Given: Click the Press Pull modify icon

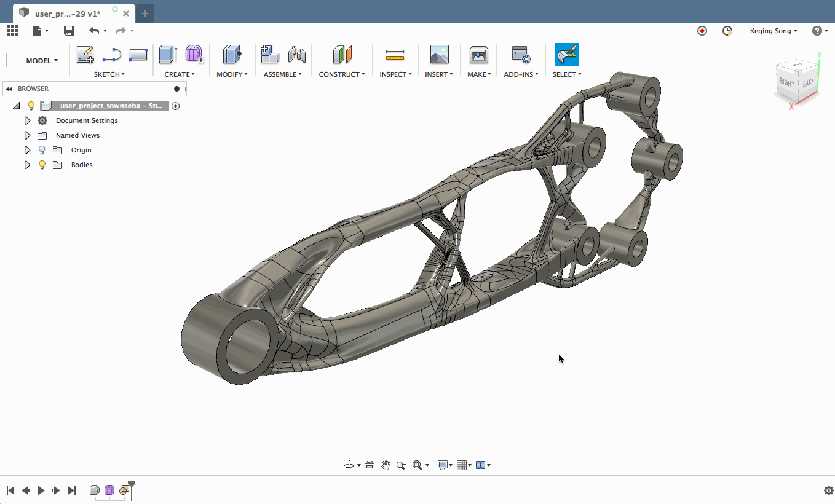Looking at the screenshot, I should (x=232, y=55).
